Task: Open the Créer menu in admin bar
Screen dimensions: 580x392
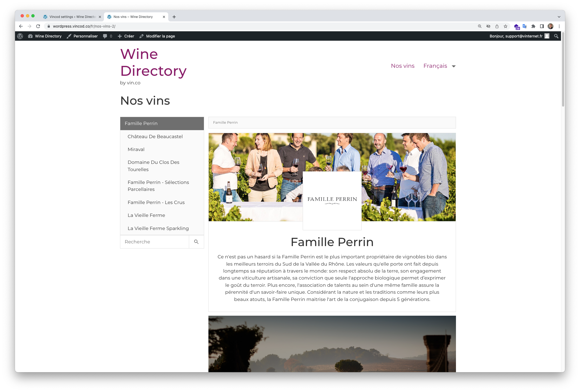Action: [126, 36]
